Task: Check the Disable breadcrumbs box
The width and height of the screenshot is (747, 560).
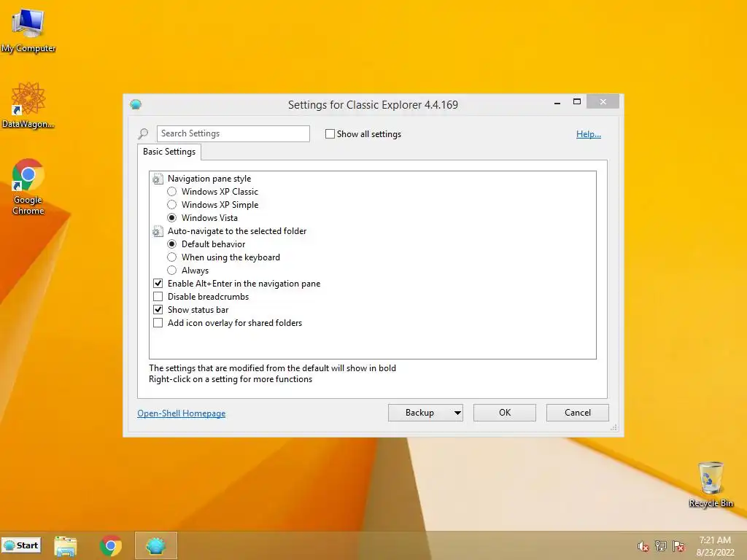Action: 158,297
